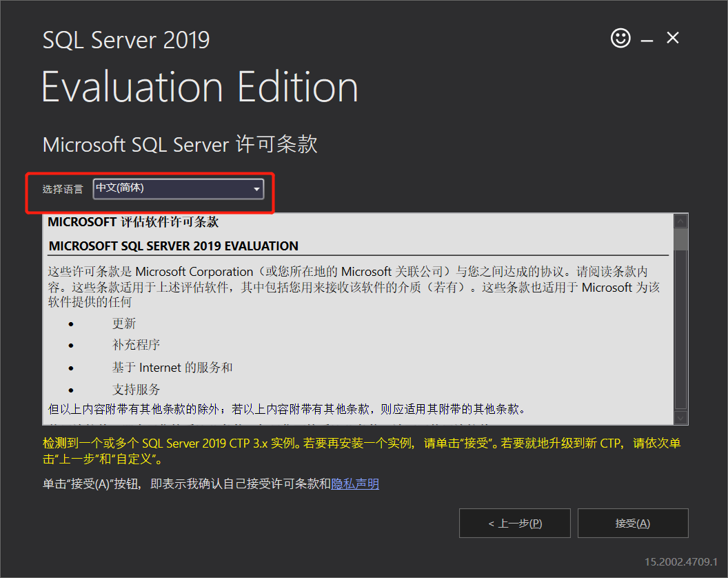
Task: Click the bullet item 基于 Internet 的服务和
Action: coord(172,368)
